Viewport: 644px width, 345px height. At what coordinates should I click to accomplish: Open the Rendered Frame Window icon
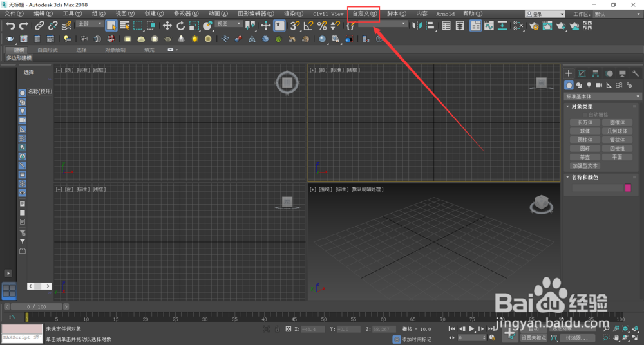(547, 26)
